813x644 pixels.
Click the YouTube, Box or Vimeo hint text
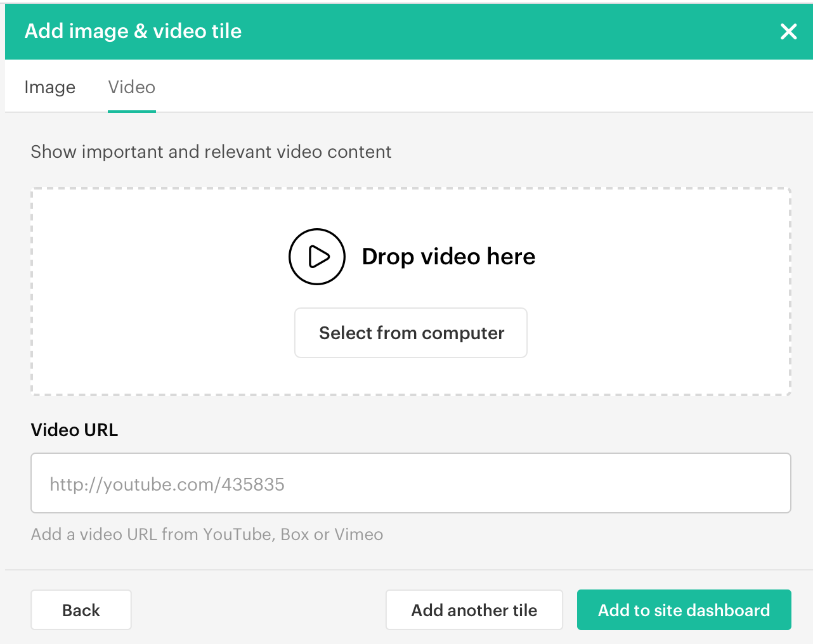click(207, 534)
